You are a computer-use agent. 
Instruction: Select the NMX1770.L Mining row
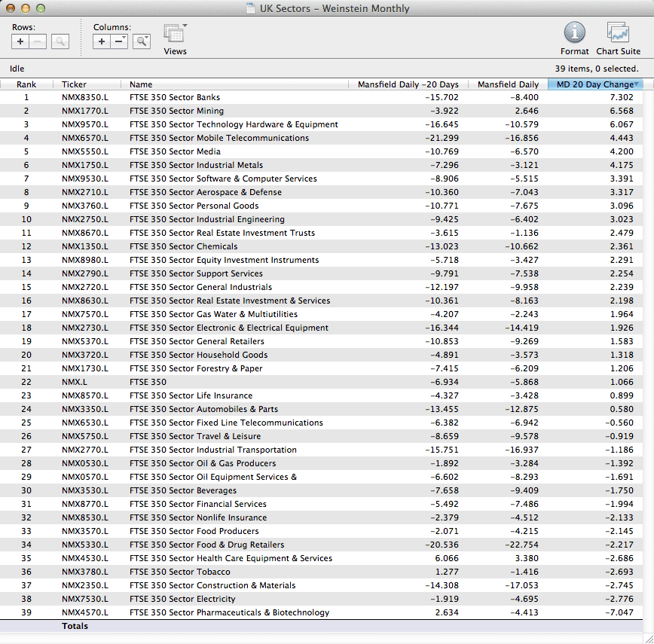coord(84,111)
